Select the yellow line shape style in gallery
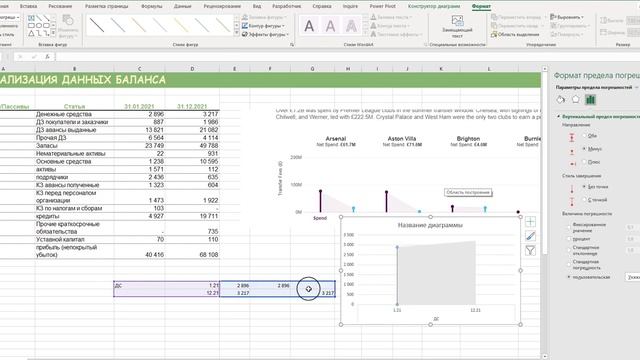Image resolution: width=640 pixels, height=360 pixels. pos(181,25)
